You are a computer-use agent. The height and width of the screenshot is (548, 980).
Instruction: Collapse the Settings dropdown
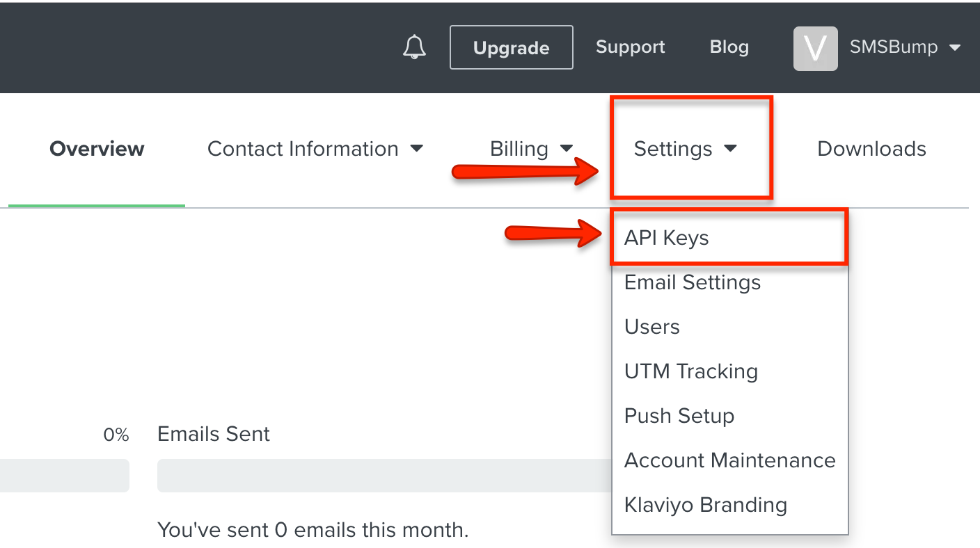pos(686,149)
